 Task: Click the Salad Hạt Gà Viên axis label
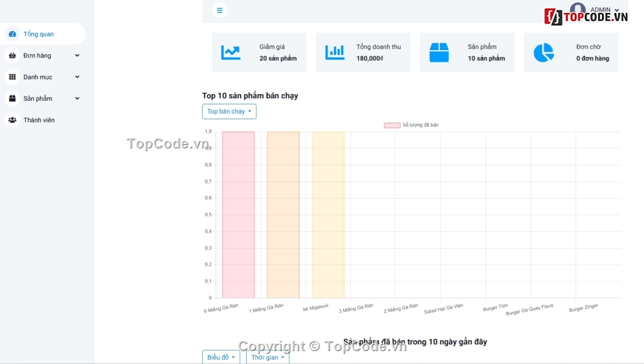click(443, 308)
